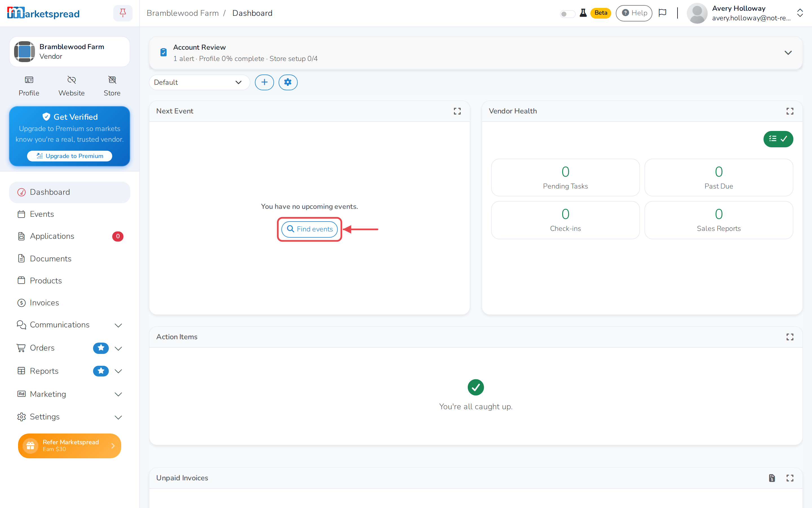Open the Store shortcut icon
812x508 pixels.
112,80
